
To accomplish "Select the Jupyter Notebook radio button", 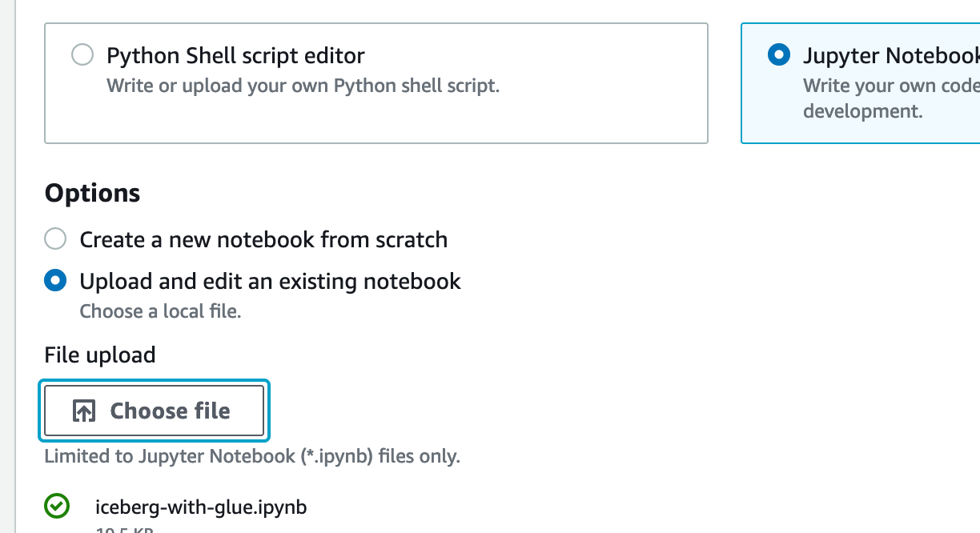I will tap(777, 55).
